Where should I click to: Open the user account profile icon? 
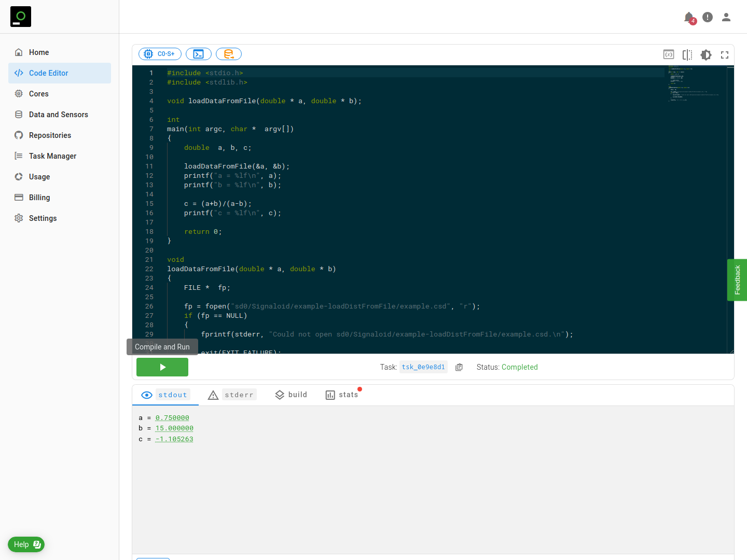[726, 17]
